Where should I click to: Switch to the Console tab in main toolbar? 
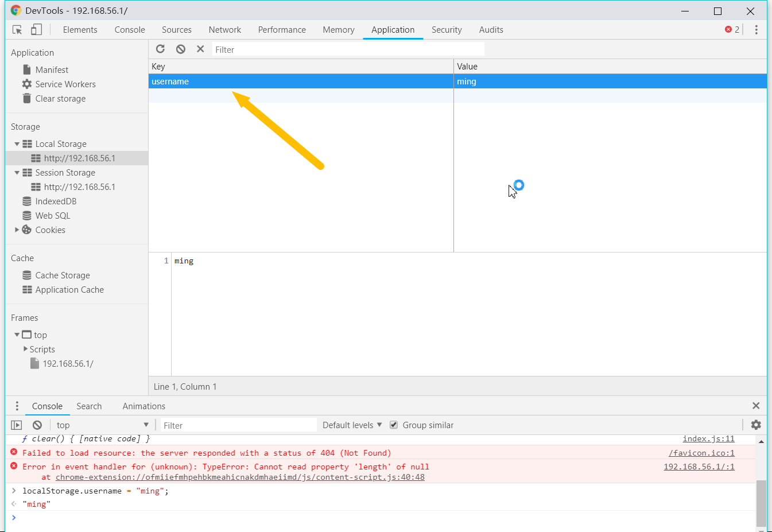tap(130, 30)
